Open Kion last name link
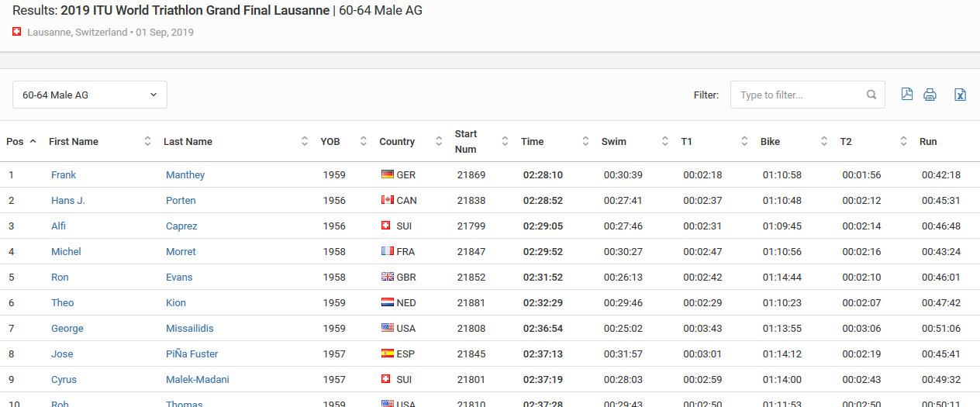Image resolution: width=980 pixels, height=407 pixels. pyautogui.click(x=176, y=302)
